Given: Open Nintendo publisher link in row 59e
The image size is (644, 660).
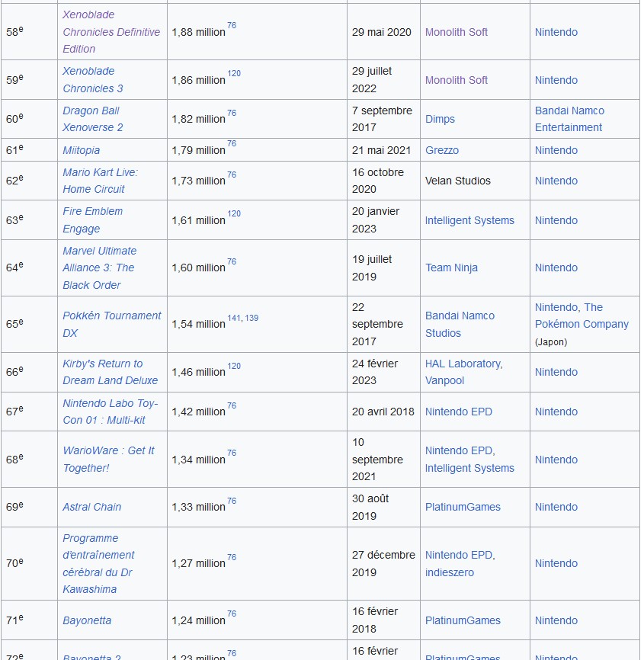Looking at the screenshot, I should point(556,80).
